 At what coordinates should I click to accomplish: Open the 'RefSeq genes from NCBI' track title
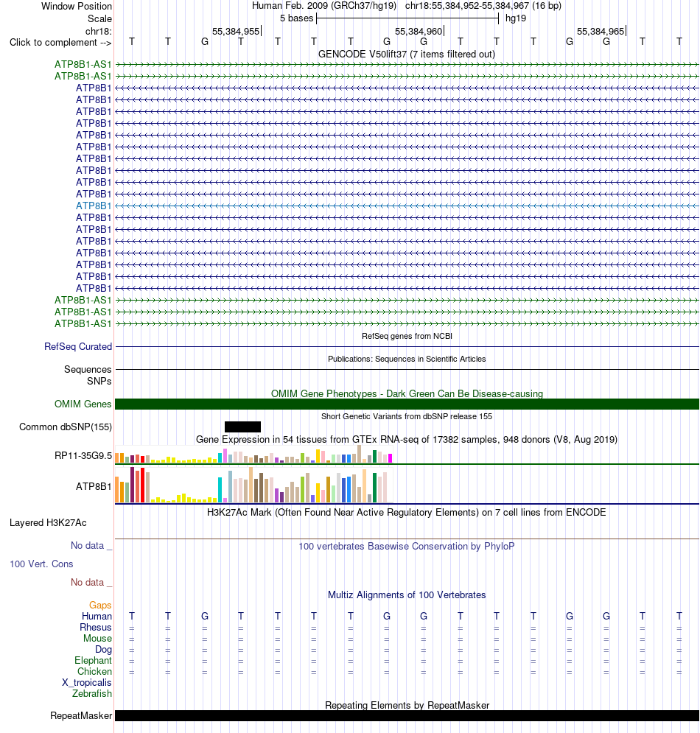tap(407, 336)
